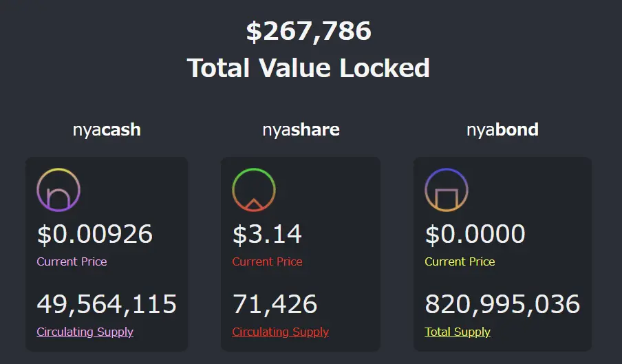The height and width of the screenshot is (364, 622).
Task: Open the nyacash Circulating Supply link
Action: pos(85,332)
